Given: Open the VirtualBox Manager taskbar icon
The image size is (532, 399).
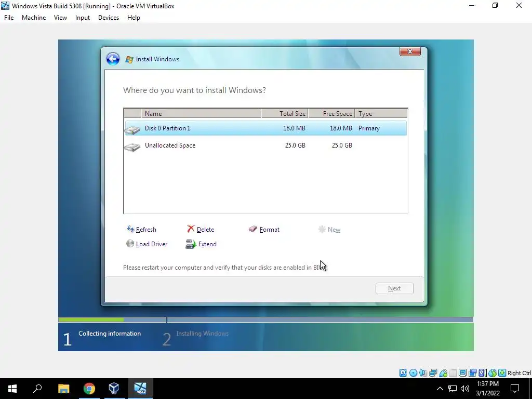Looking at the screenshot, I should pyautogui.click(x=114, y=389).
